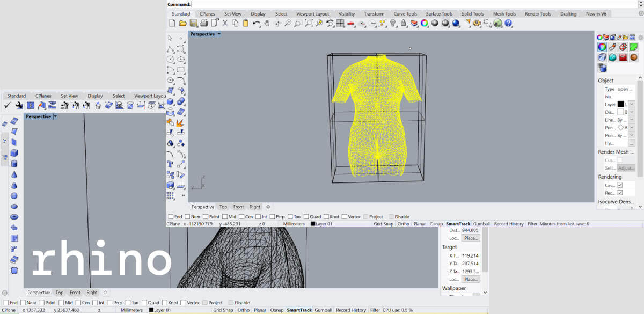Open the Print Color dropdown in Object panel

tap(632, 128)
